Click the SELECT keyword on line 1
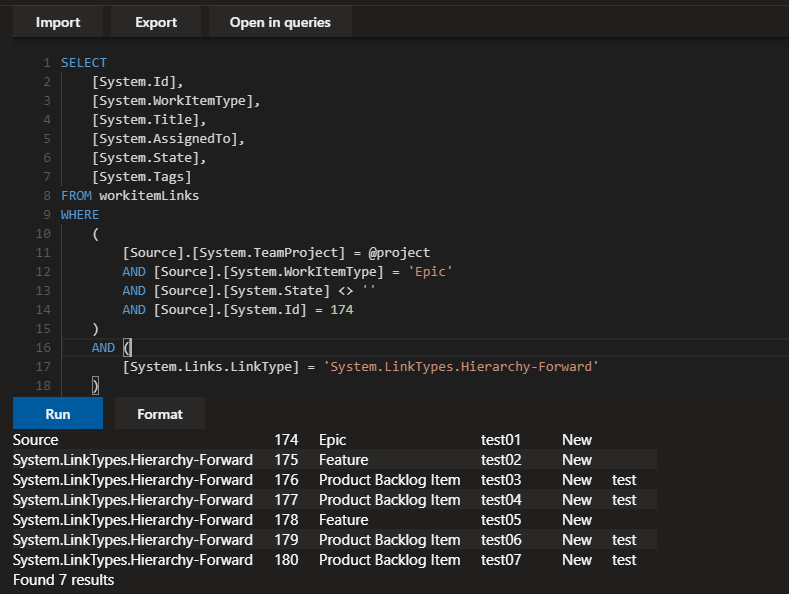Viewport: 789px width, 594px height. (x=84, y=63)
